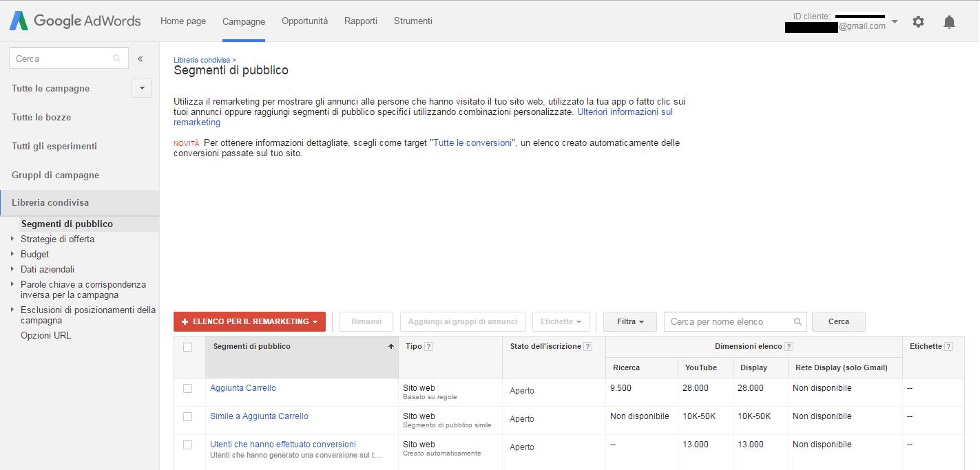Open the Strumenti menu
Screen dimensions: 980x470
(413, 21)
